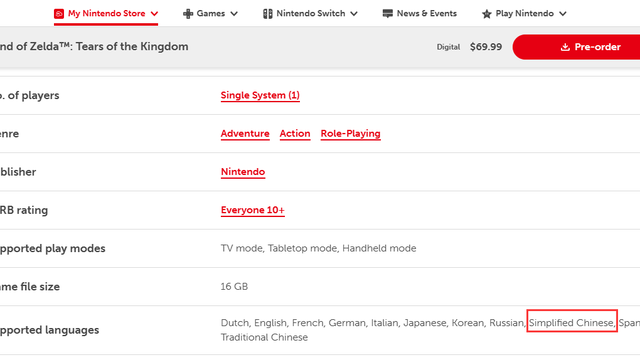This screenshot has height=360, width=640.
Task: Click the News & Events icon
Action: [387, 13]
